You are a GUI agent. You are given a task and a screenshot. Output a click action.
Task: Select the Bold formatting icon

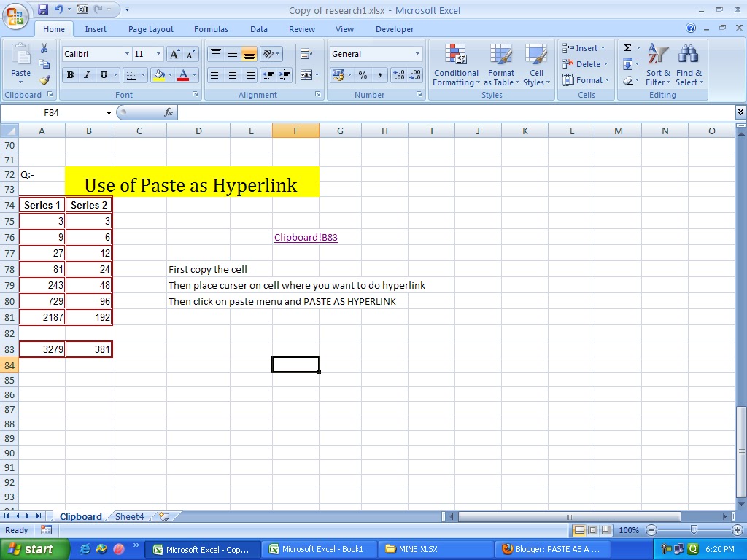click(70, 75)
